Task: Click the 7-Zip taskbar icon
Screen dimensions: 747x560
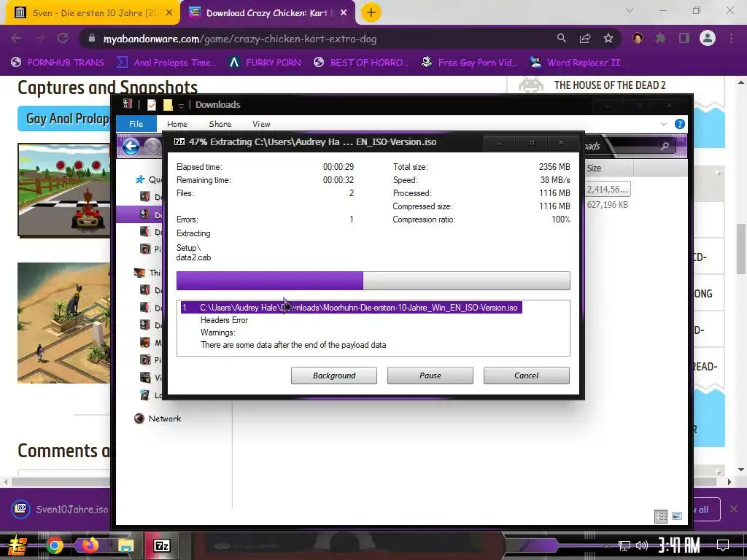Action: coord(162,545)
